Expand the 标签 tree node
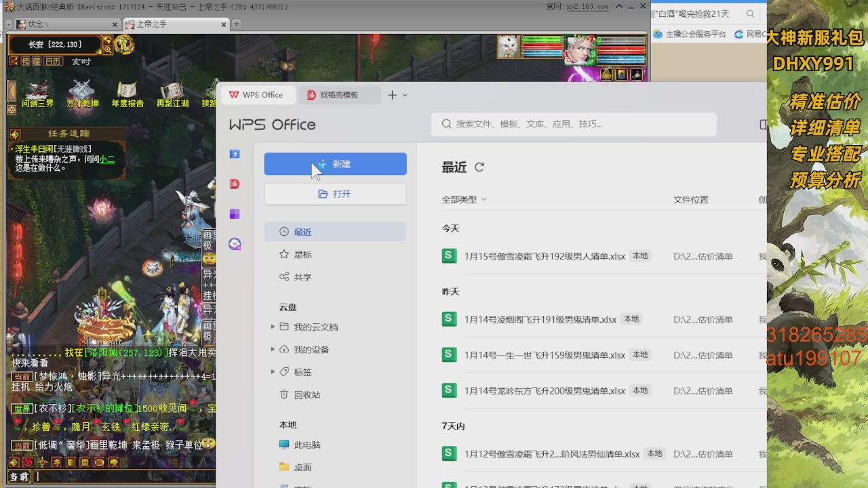 273,371
